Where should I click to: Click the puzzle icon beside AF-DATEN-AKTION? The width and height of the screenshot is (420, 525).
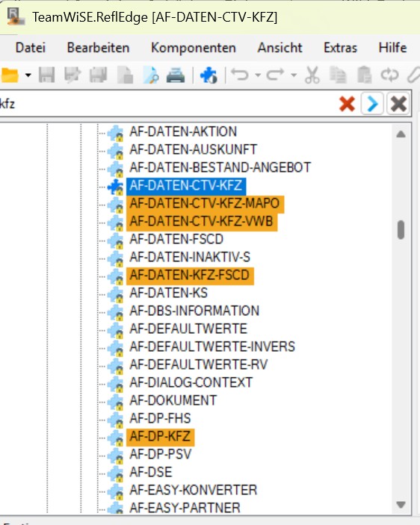(116, 133)
